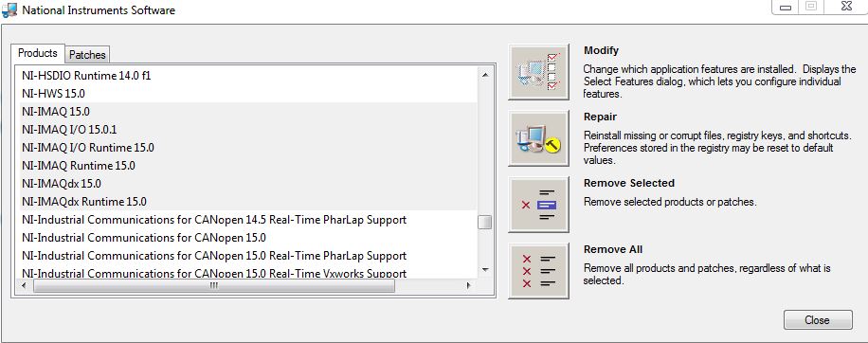
Task: Click the Close button
Action: pyautogui.click(x=818, y=319)
